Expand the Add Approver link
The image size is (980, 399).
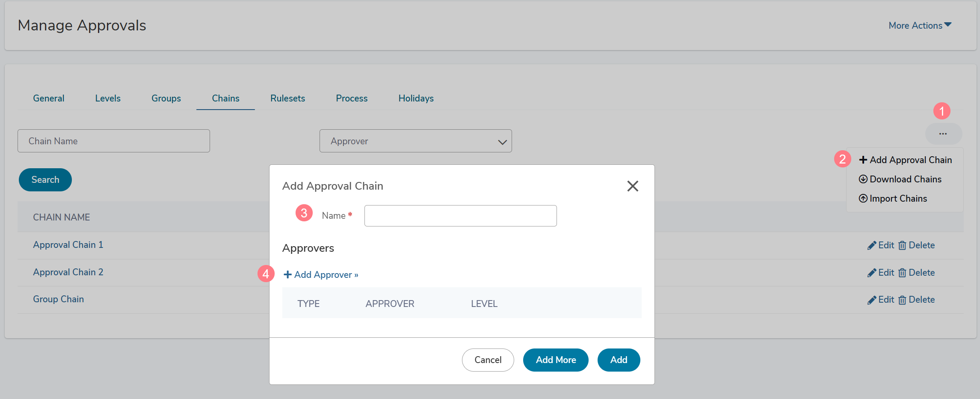[x=321, y=275]
